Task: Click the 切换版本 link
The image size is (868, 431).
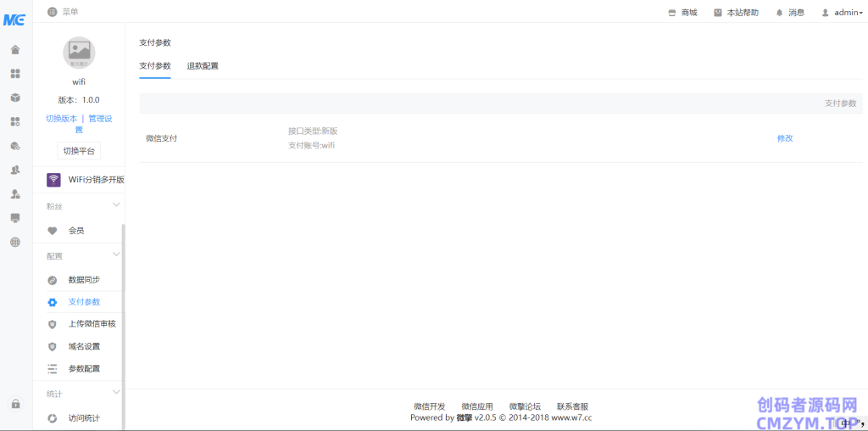Action: coord(61,119)
